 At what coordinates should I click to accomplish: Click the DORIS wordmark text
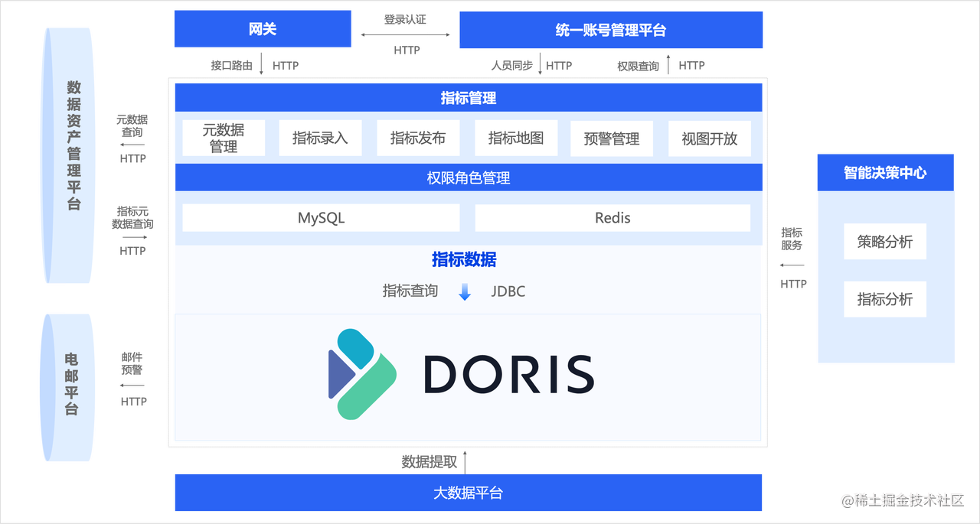click(509, 374)
